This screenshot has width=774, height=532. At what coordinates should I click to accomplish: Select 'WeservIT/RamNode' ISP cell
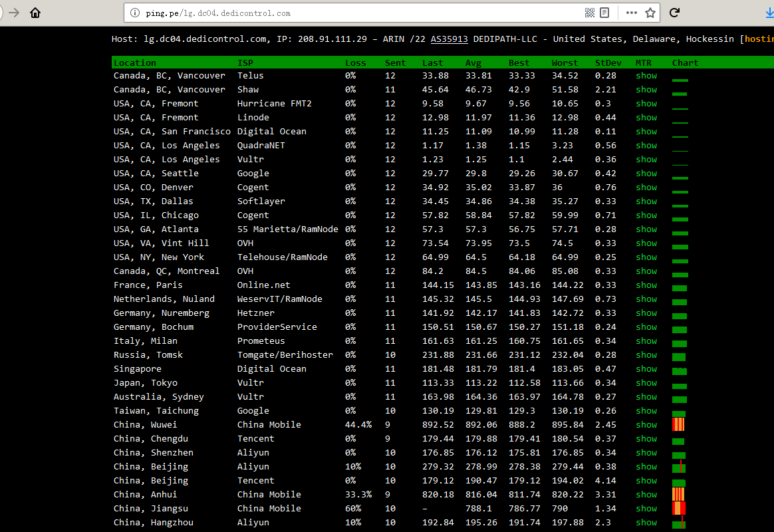point(279,299)
